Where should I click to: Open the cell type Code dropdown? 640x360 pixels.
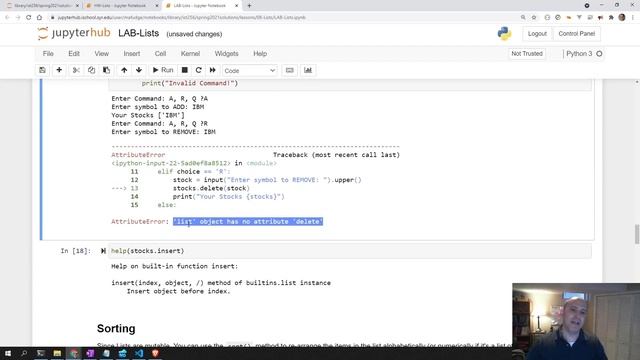(x=249, y=71)
